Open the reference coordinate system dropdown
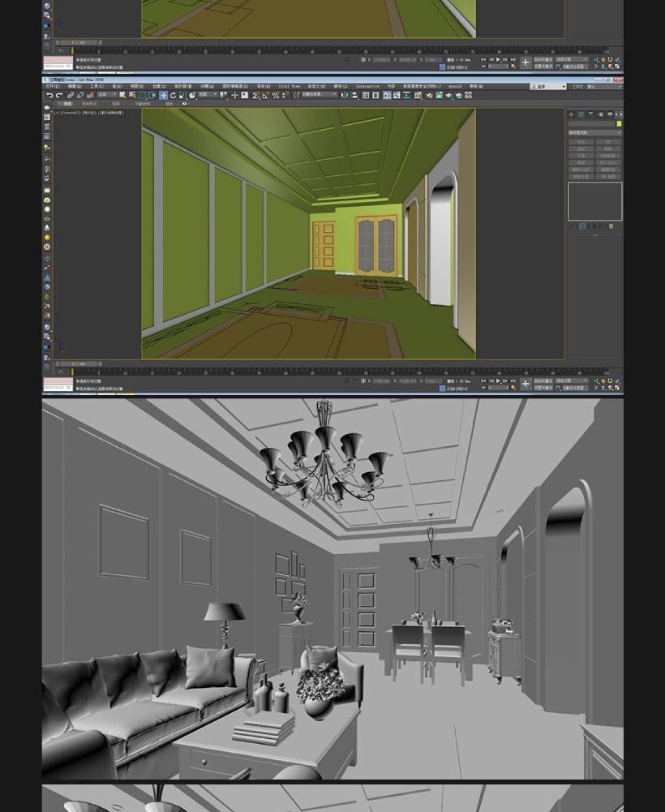 coord(208,95)
